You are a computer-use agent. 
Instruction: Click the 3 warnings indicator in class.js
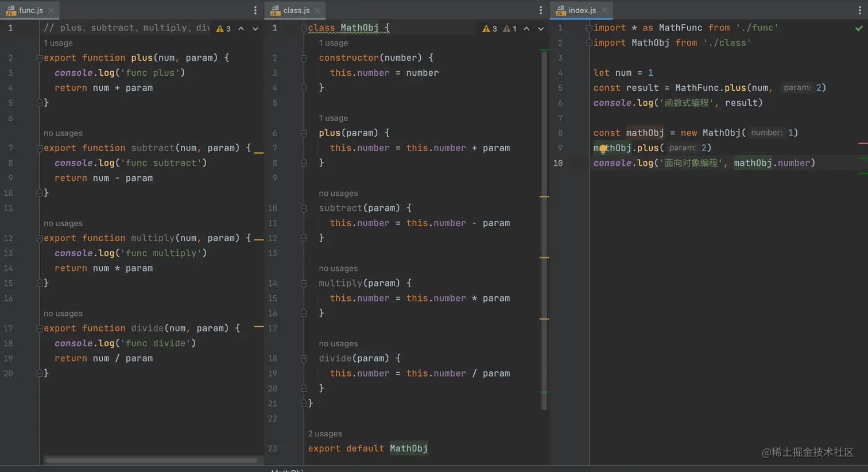point(490,29)
